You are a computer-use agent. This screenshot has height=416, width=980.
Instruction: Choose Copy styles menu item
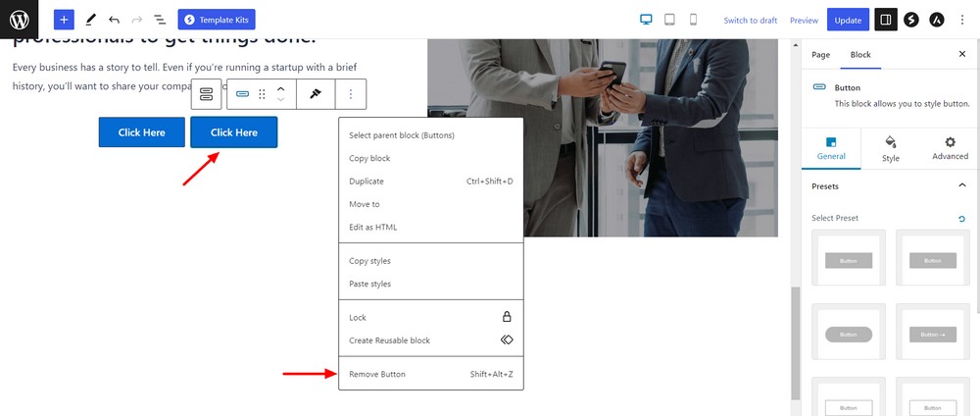(x=431, y=261)
